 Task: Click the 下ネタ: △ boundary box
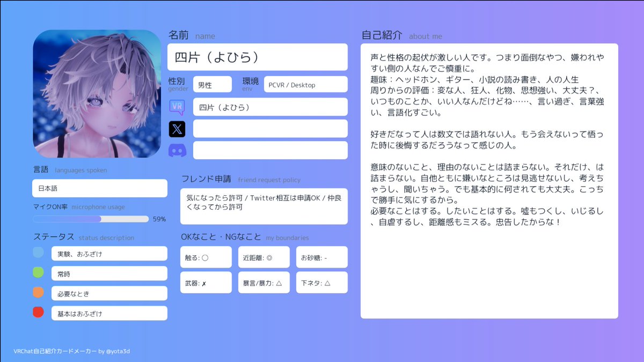321,282
